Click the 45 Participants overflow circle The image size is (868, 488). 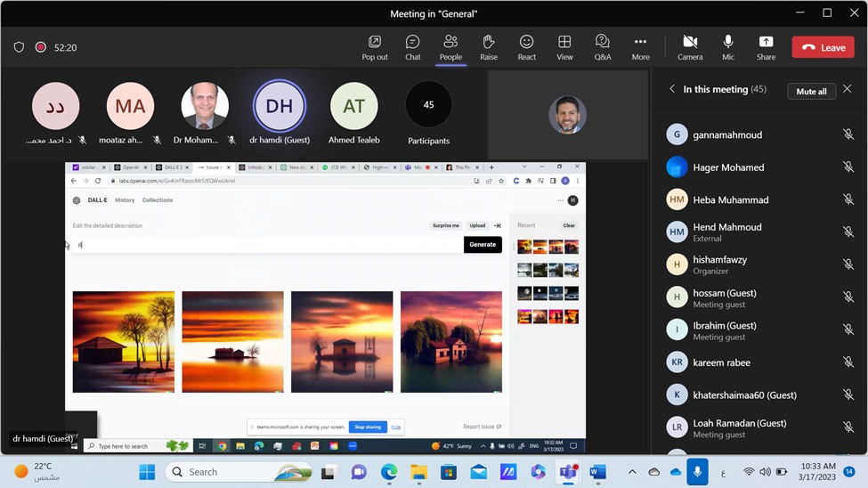pyautogui.click(x=428, y=105)
